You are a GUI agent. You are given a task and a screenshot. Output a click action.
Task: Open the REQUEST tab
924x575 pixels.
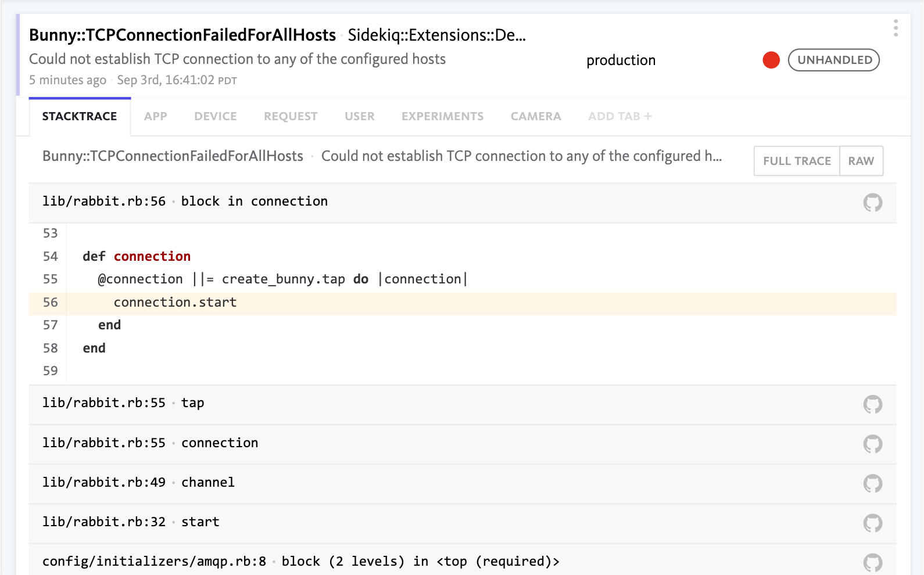point(291,116)
